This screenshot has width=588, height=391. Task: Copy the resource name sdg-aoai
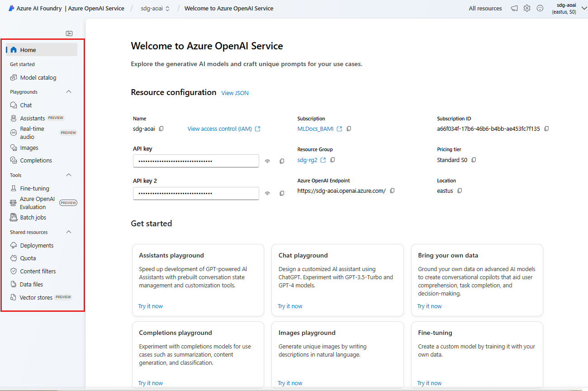coord(161,129)
